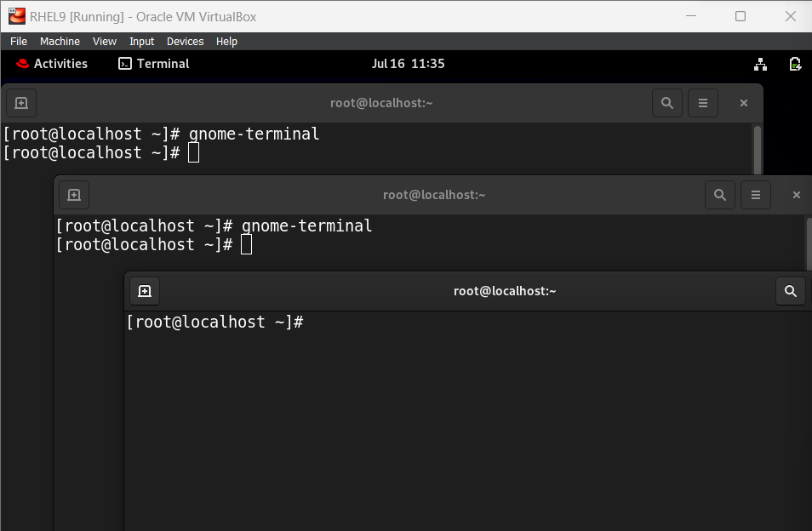The width and height of the screenshot is (812, 531).
Task: Open the Activities overview
Action: (53, 64)
